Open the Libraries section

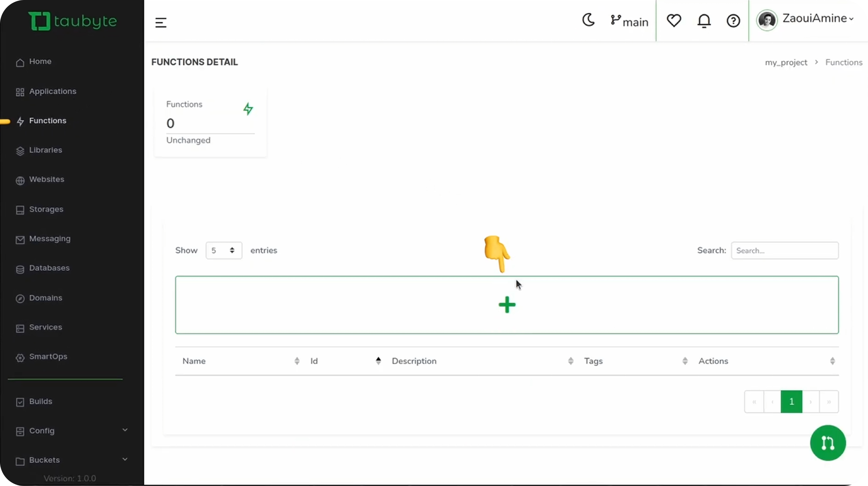(x=46, y=150)
